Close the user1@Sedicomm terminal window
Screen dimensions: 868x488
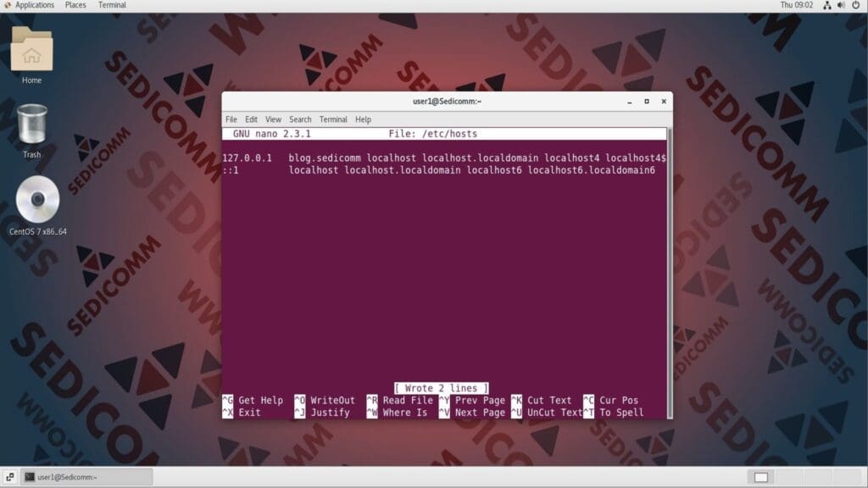coord(663,102)
